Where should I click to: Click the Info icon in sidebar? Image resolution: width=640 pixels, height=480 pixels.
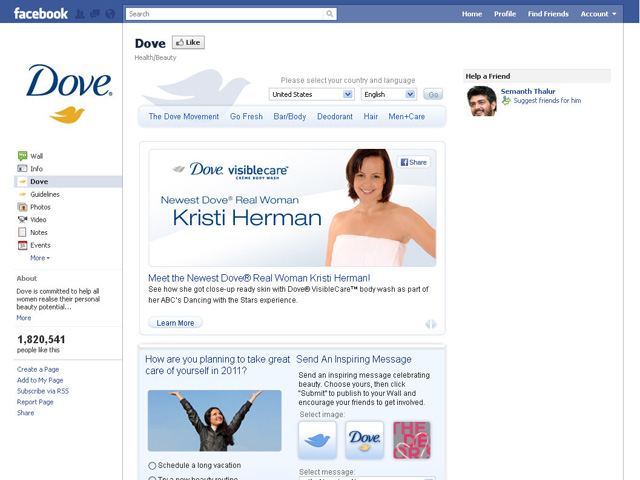tap(22, 169)
